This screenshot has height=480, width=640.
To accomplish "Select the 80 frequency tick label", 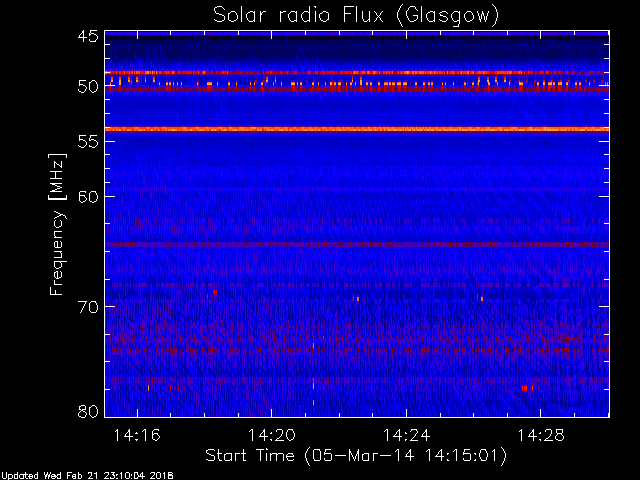I will [88, 411].
